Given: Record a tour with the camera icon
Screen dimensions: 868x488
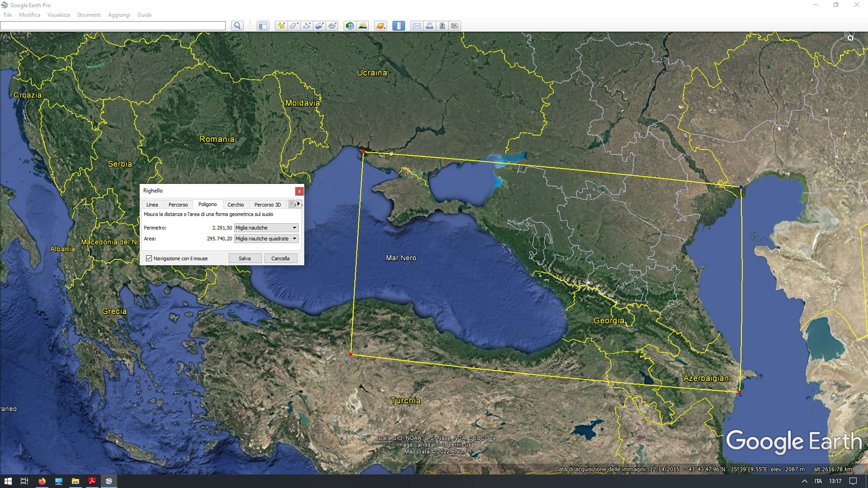Looking at the screenshot, I should pos(332,26).
